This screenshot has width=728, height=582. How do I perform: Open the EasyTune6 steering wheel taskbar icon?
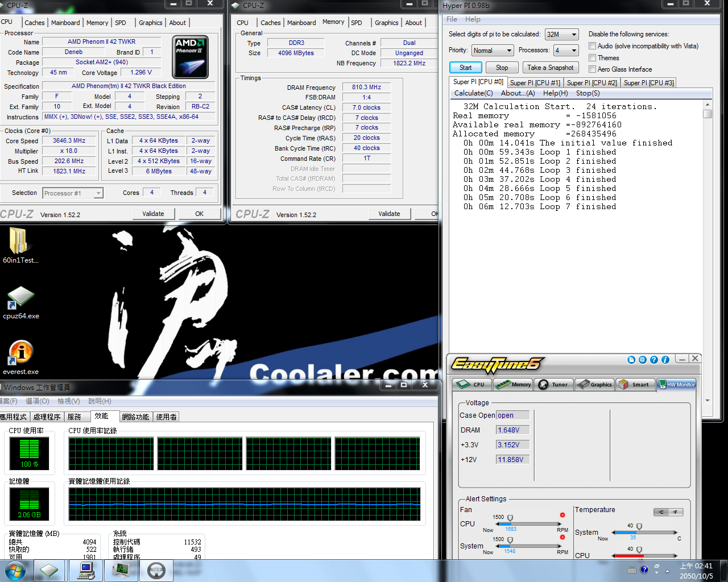pyautogui.click(x=156, y=570)
